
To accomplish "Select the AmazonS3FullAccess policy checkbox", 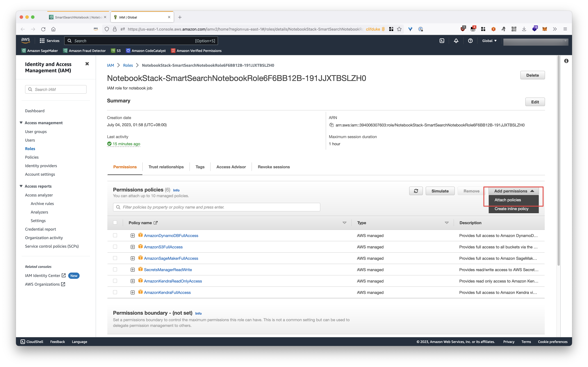I will tap(115, 247).
